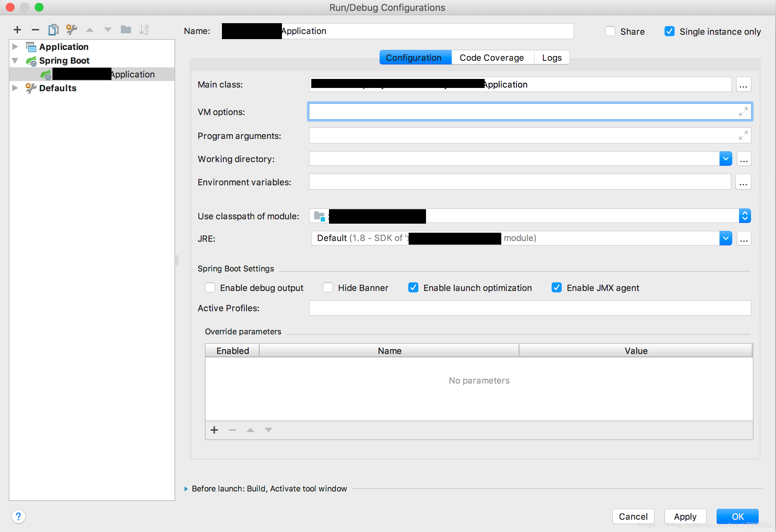Expand the VM options field editor
This screenshot has height=532, width=776.
click(743, 112)
